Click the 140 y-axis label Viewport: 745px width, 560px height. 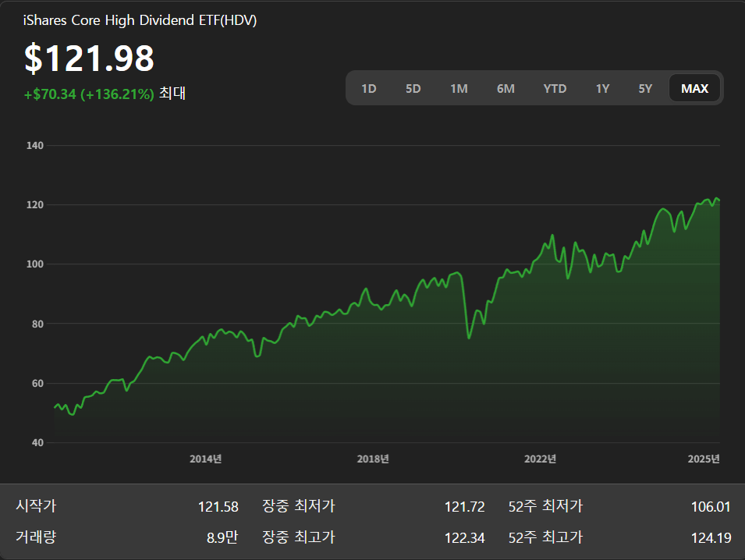point(34,146)
